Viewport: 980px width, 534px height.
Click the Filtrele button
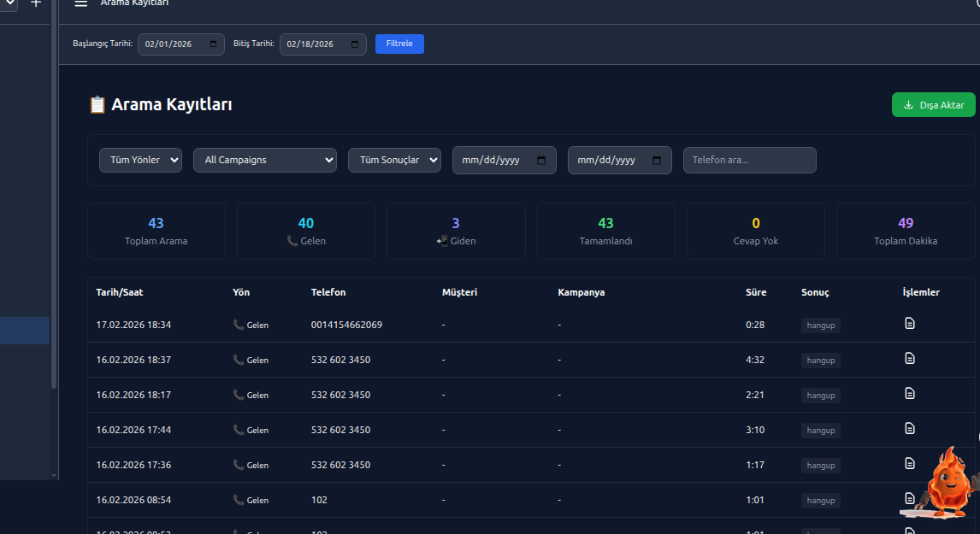coord(398,44)
